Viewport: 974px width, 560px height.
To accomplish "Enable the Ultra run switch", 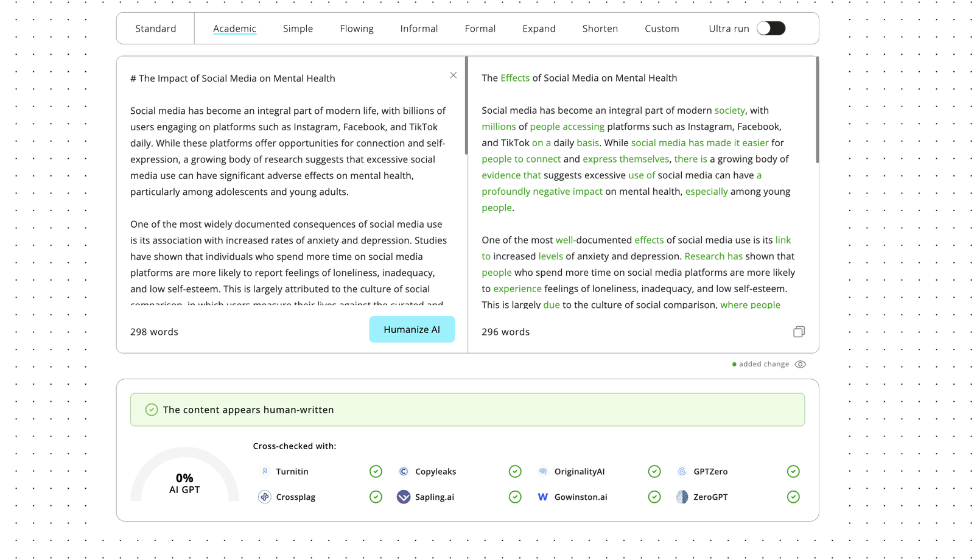I will [771, 29].
